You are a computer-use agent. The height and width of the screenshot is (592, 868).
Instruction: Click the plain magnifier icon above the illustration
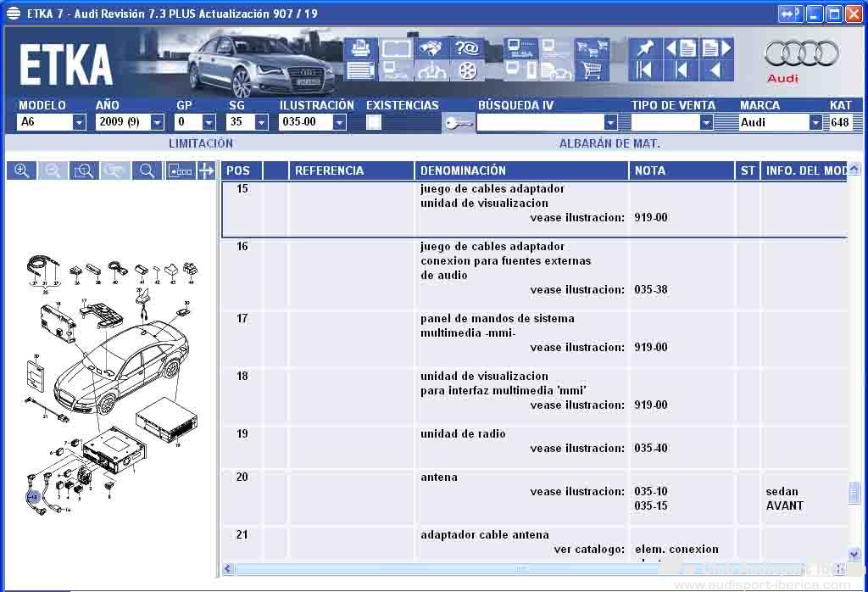(147, 170)
